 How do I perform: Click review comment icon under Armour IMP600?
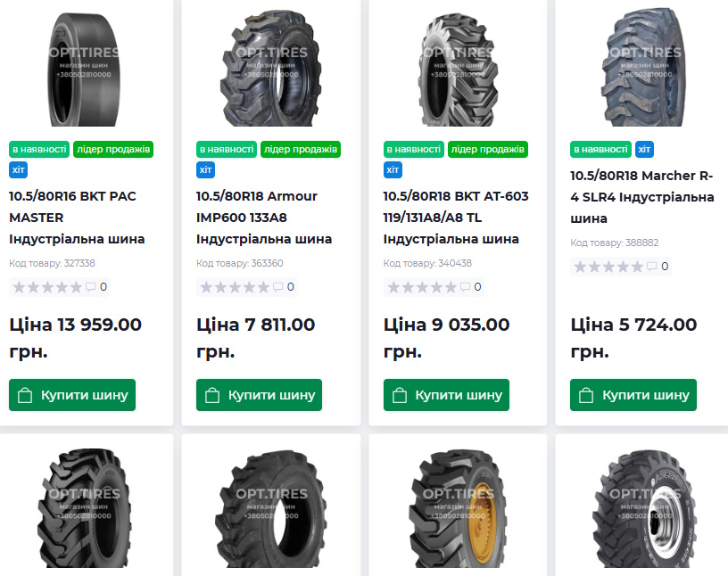[277, 287]
